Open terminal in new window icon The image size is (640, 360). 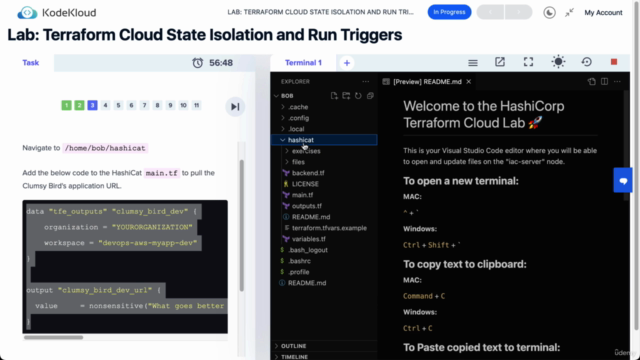tap(500, 62)
